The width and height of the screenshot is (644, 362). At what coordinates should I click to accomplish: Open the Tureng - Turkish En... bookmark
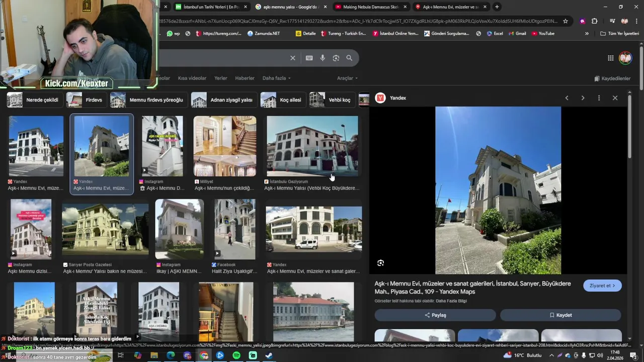(343, 34)
